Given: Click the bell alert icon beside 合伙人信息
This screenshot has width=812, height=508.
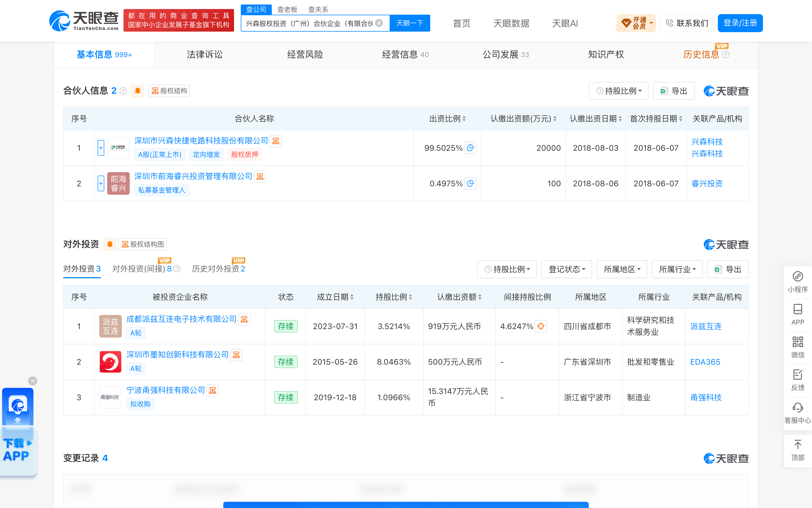Looking at the screenshot, I should click(138, 91).
